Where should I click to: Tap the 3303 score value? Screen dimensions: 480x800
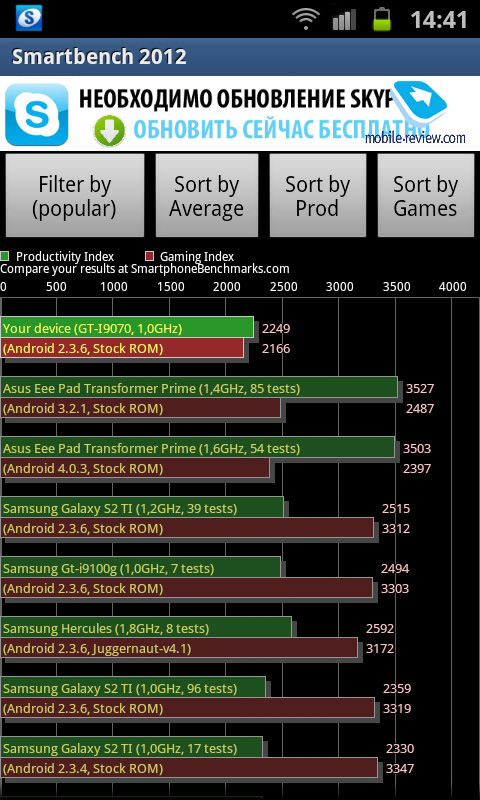click(395, 589)
